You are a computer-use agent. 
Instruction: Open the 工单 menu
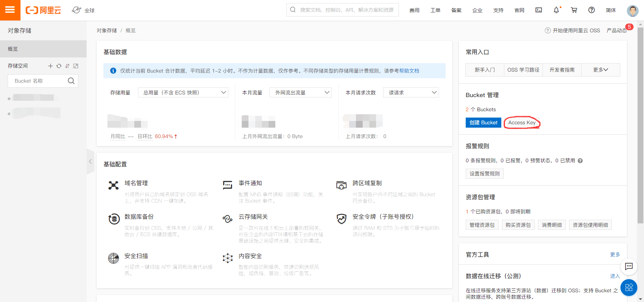click(x=435, y=10)
